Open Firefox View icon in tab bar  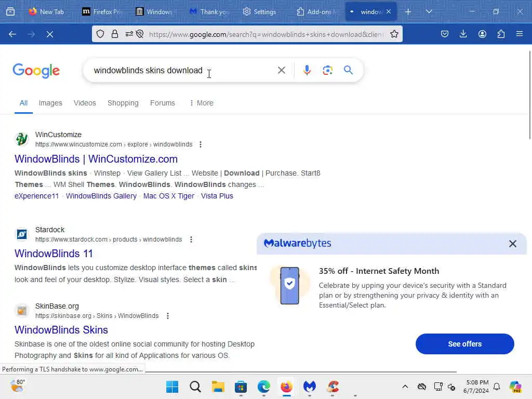coord(10,11)
